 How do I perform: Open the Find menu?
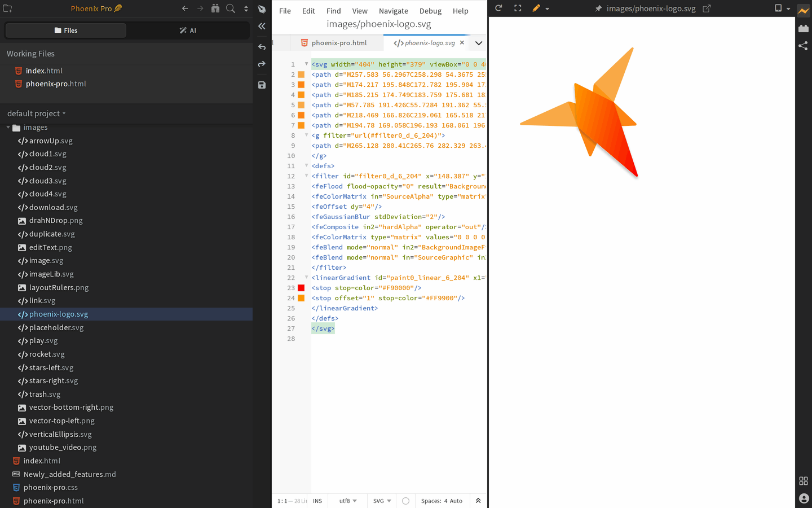coord(334,11)
